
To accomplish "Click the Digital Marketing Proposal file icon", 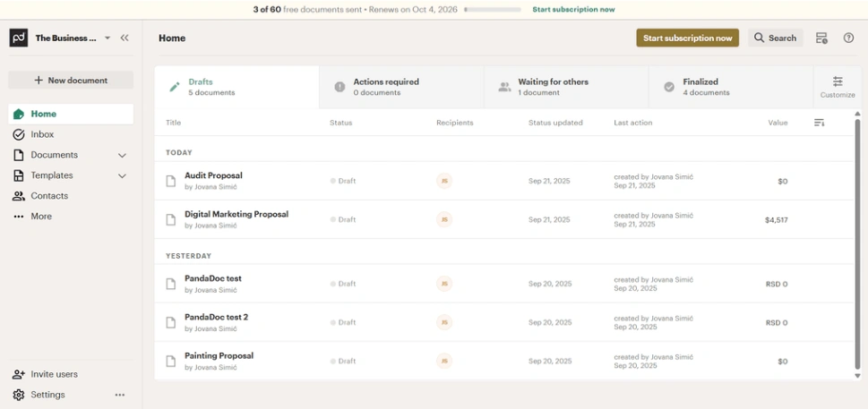I will click(171, 220).
